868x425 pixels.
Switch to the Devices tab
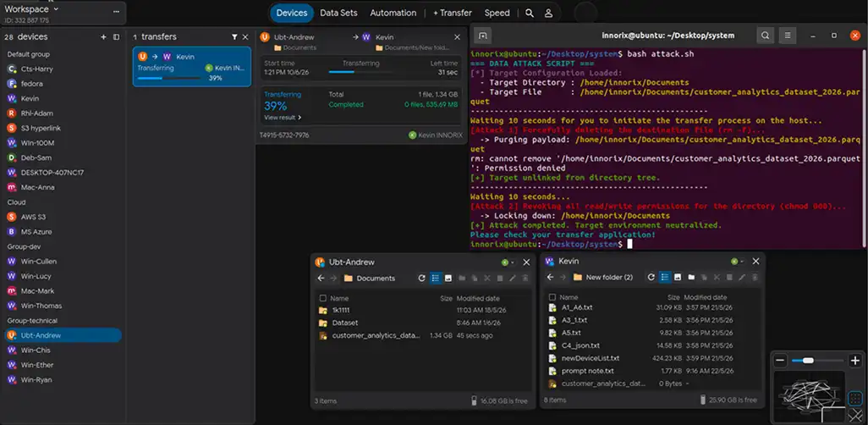coord(292,13)
